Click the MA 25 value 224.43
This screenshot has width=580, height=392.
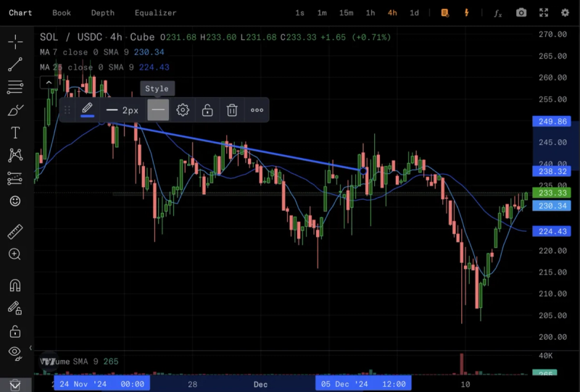[154, 67]
